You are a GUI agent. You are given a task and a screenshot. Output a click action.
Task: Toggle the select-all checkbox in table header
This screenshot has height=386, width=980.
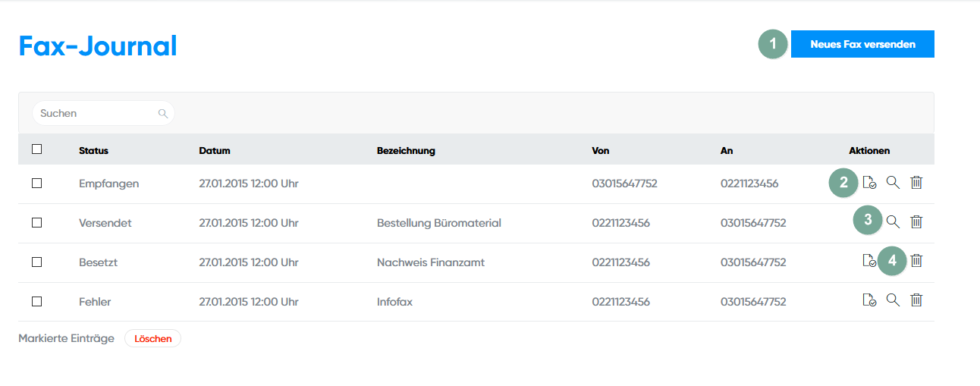coord(36,149)
